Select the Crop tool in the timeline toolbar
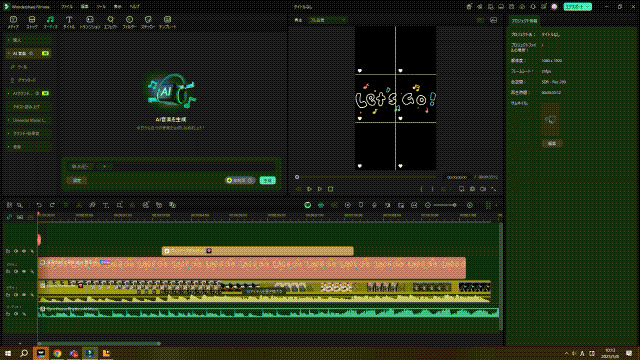640x360 pixels. point(119,205)
